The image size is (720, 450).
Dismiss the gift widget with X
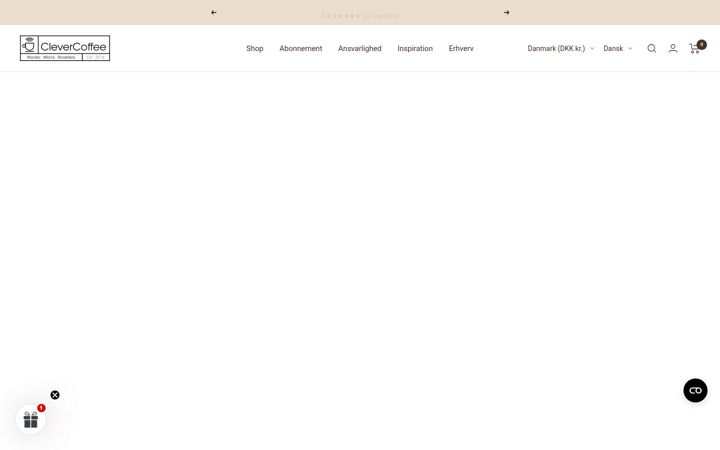click(55, 395)
